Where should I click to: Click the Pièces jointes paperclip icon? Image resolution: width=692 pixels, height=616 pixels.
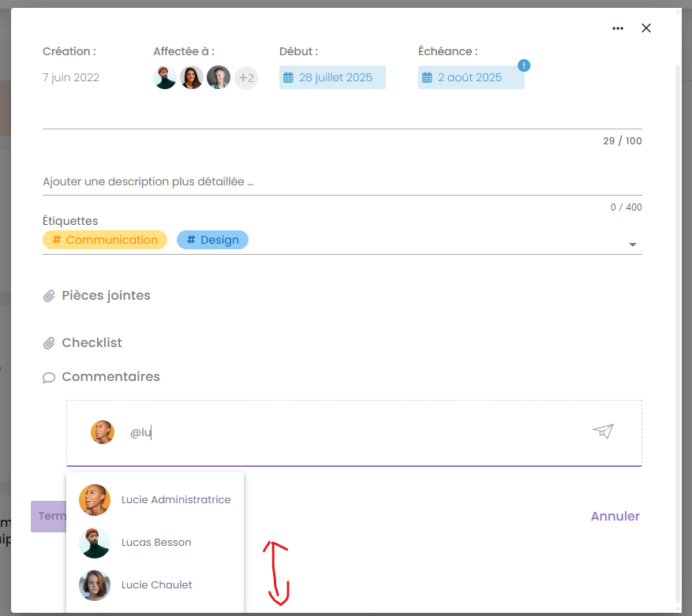coord(49,296)
